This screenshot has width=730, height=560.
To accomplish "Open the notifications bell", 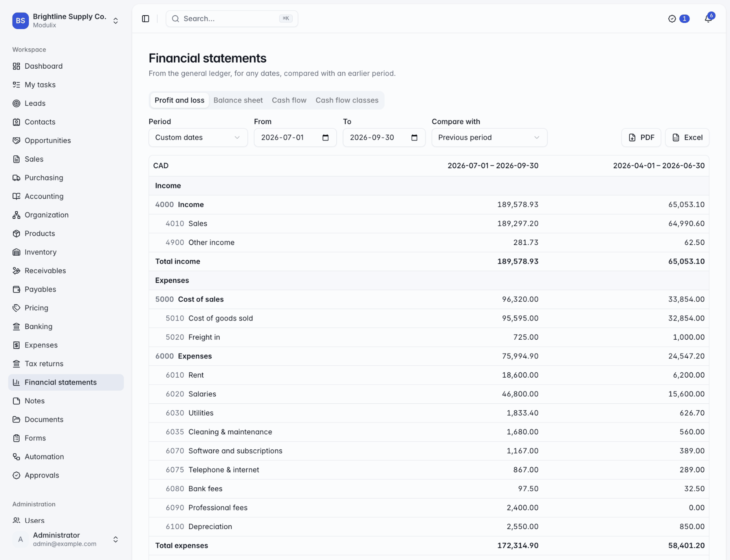I will (x=708, y=19).
